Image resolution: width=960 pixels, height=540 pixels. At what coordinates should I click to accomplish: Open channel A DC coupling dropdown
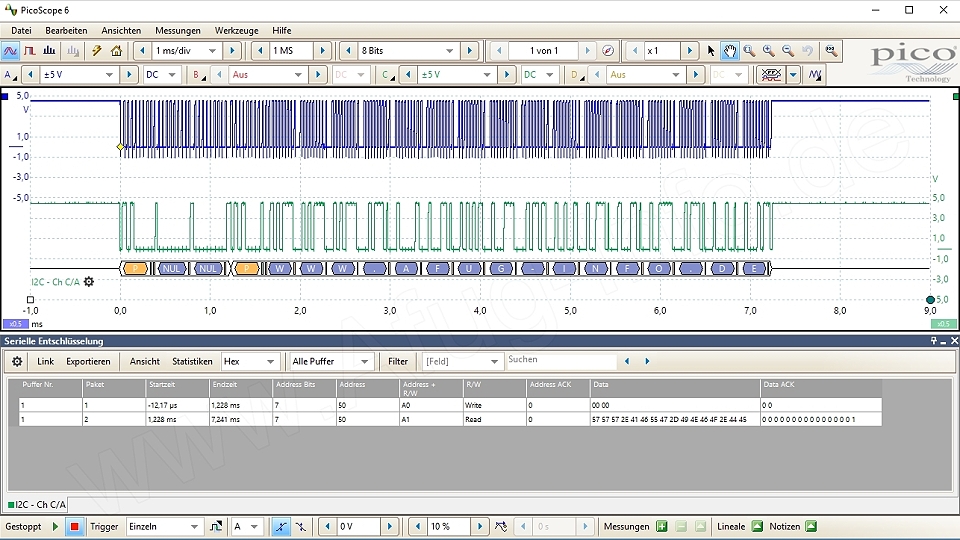click(x=172, y=75)
